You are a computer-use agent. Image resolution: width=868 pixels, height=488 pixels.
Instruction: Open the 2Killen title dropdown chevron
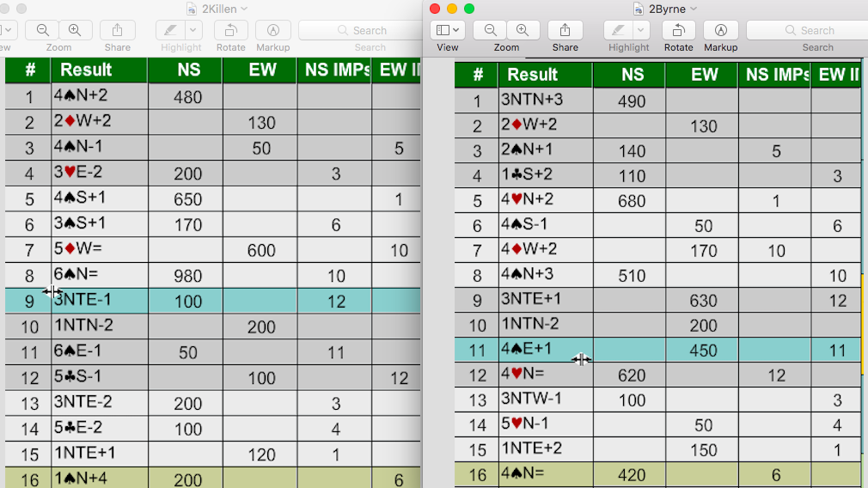point(244,9)
